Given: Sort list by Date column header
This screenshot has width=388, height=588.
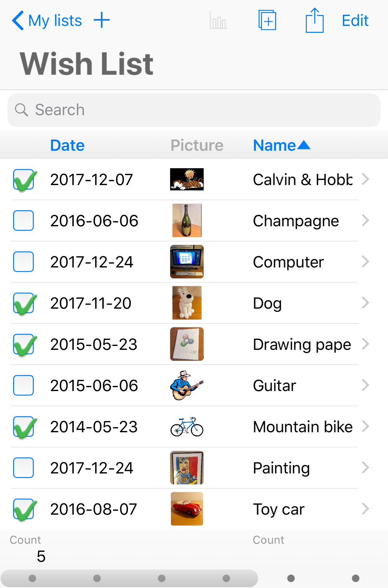Looking at the screenshot, I should (67, 145).
